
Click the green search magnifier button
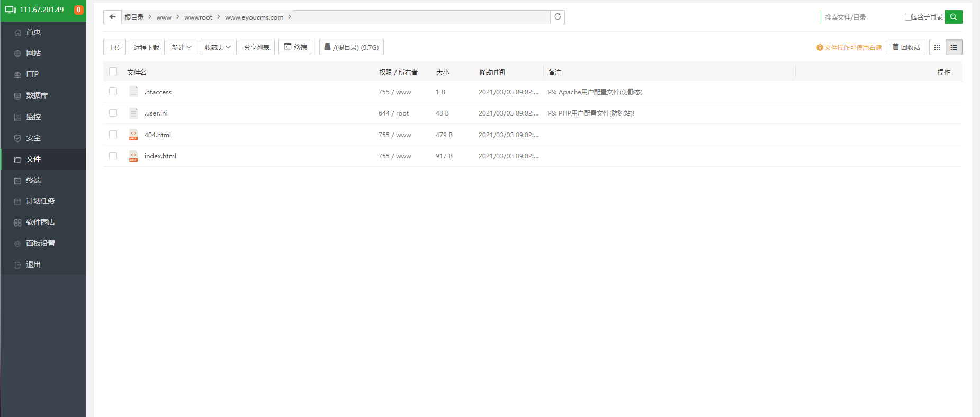click(953, 17)
